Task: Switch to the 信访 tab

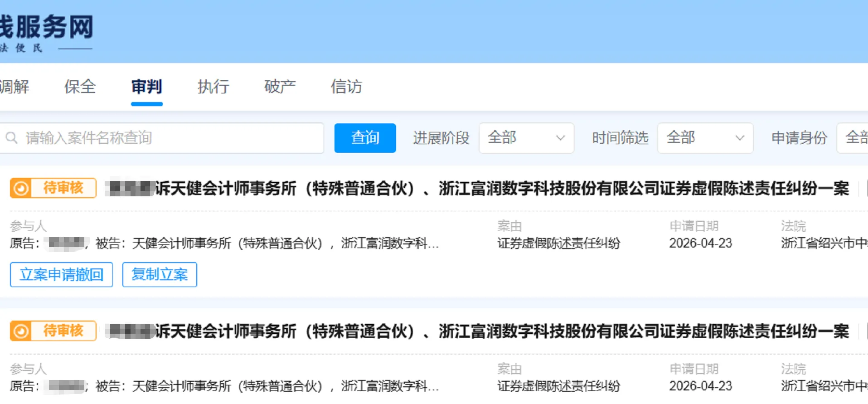Action: coord(346,87)
